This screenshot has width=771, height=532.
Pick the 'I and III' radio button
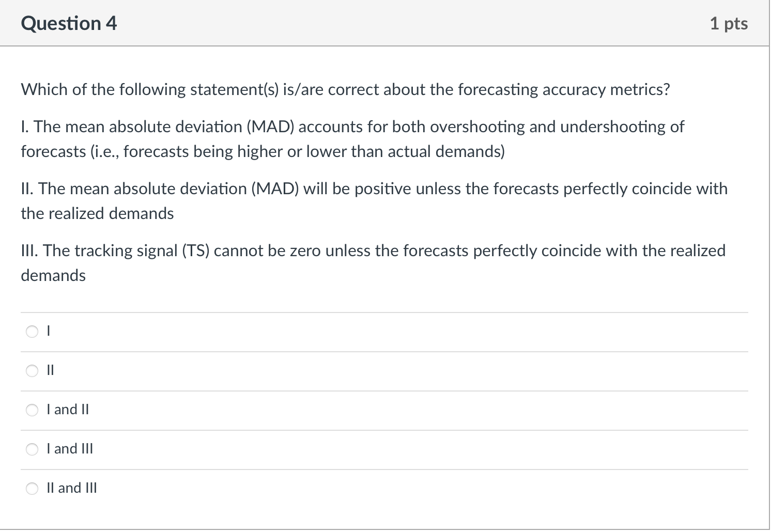tap(32, 449)
